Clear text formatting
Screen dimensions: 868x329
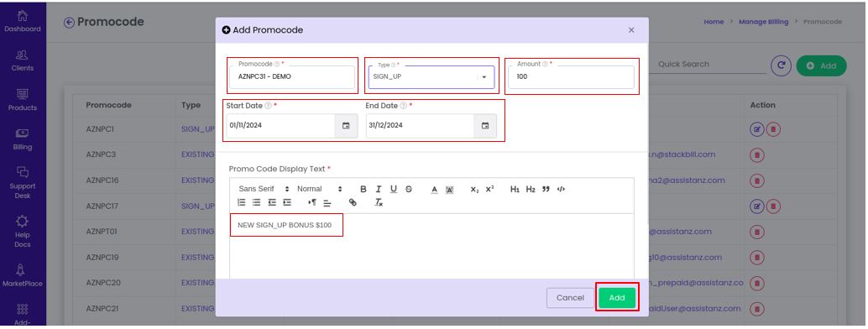[x=379, y=203]
